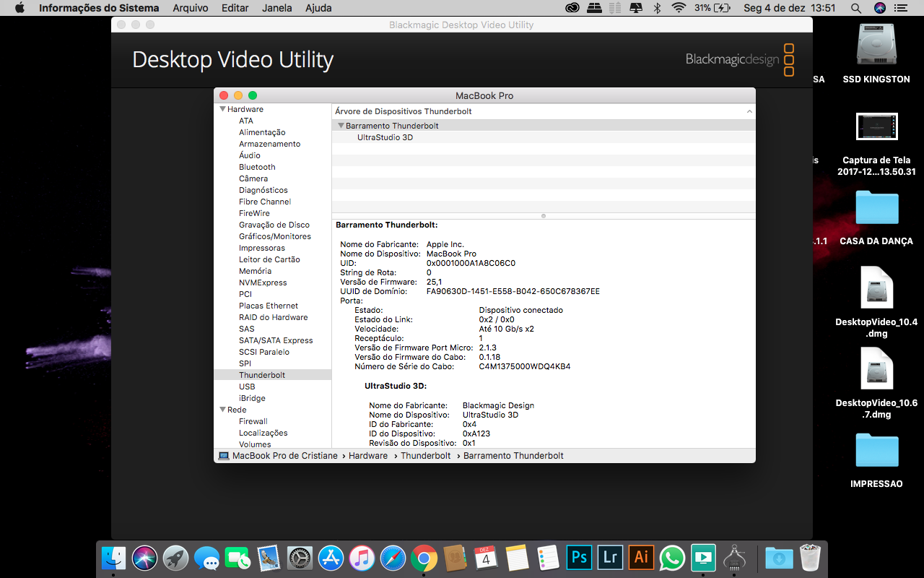Image resolution: width=924 pixels, height=578 pixels.
Task: Open the Trash in the Dock
Action: 810,558
